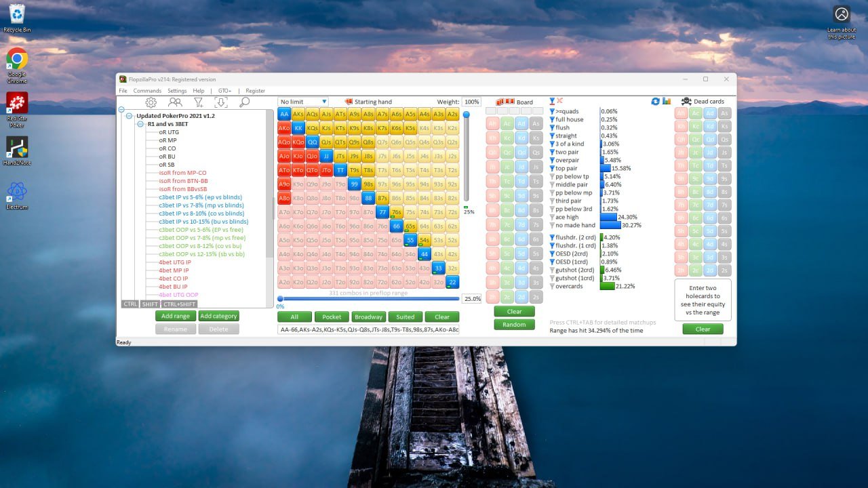Select 4bet CO IP range
The height and width of the screenshot is (488, 868).
pyautogui.click(x=174, y=279)
